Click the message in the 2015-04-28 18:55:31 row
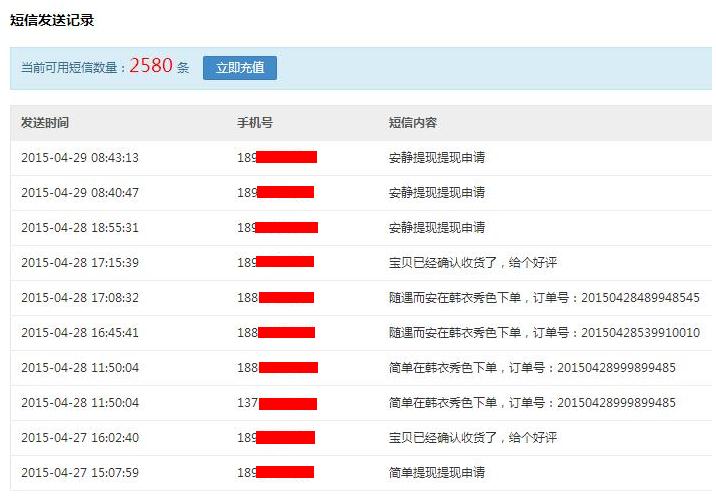This screenshot has width=716, height=504. pos(437,228)
